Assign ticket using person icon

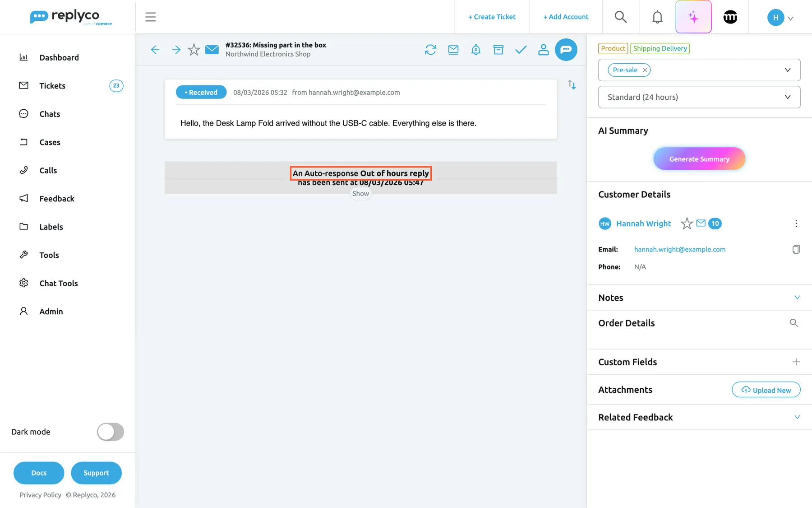(544, 50)
